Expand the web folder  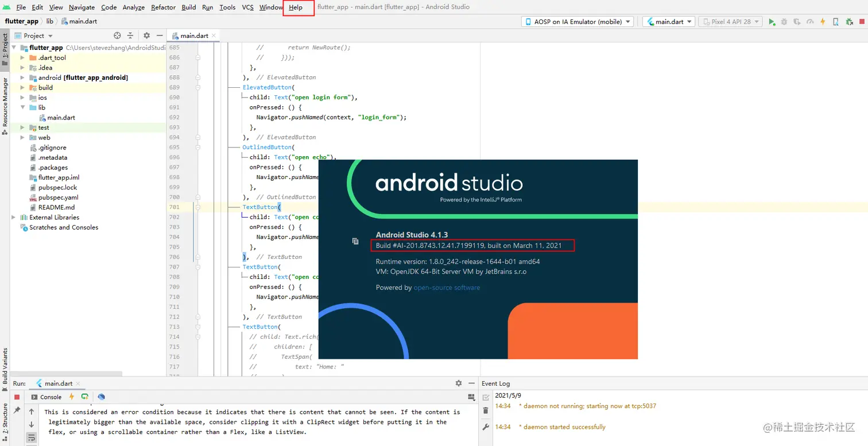point(22,138)
